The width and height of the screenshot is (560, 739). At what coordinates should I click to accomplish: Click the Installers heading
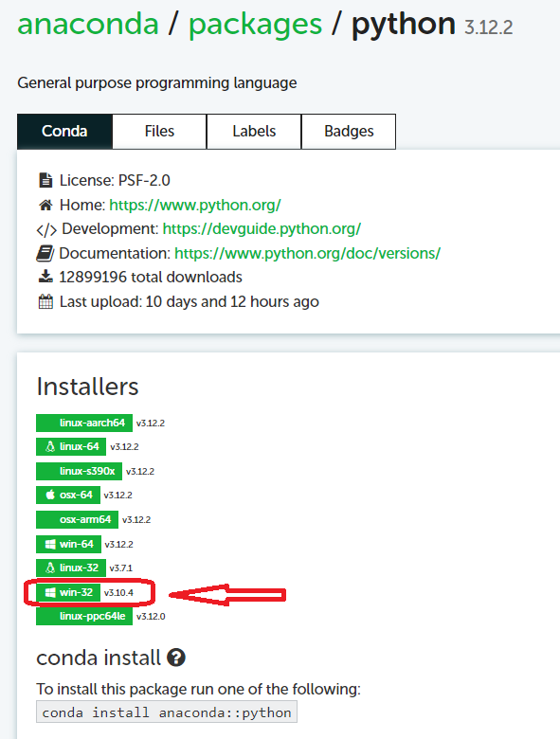click(87, 387)
